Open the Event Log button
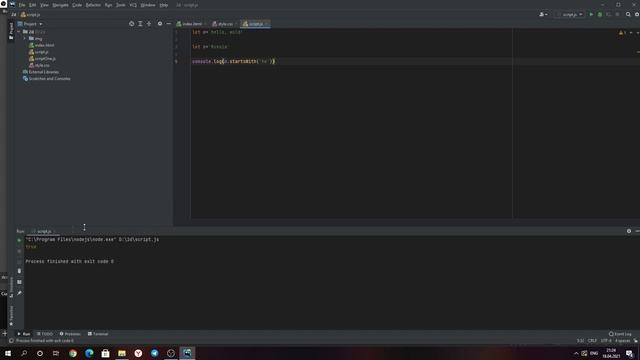This screenshot has width=640, height=360. click(620, 334)
